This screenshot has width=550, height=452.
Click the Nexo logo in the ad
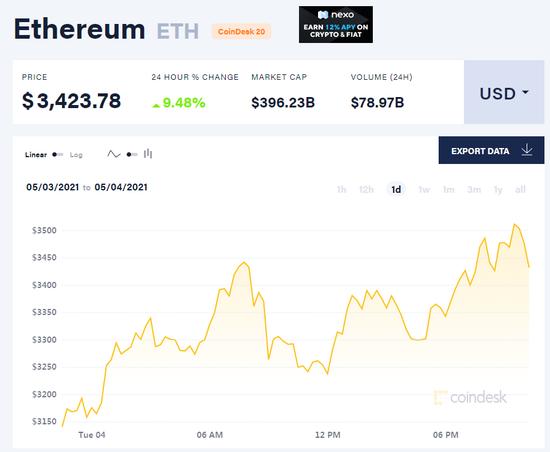coord(336,15)
